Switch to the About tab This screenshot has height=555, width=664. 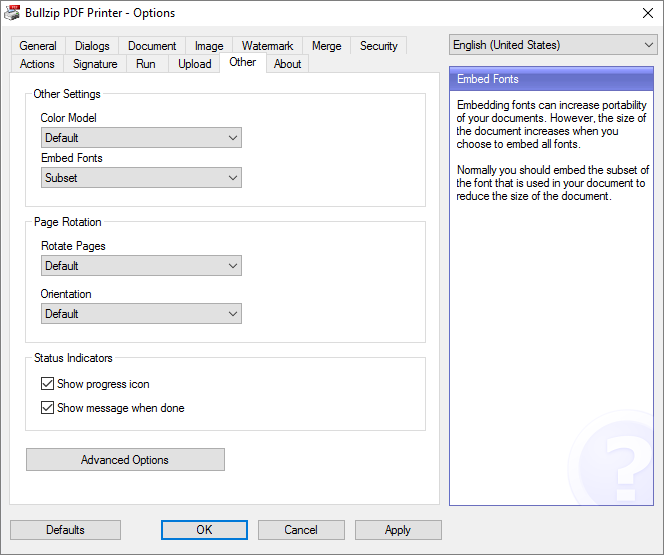click(x=287, y=64)
